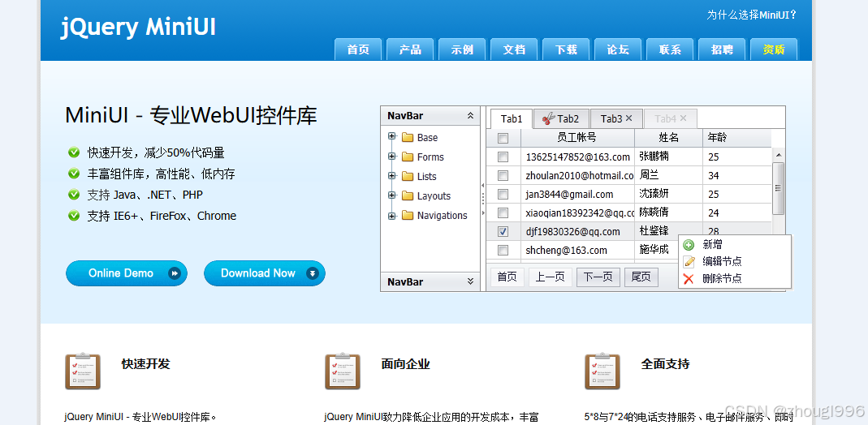Check the row for xiaoqian18392342@qq.com

[x=503, y=212]
